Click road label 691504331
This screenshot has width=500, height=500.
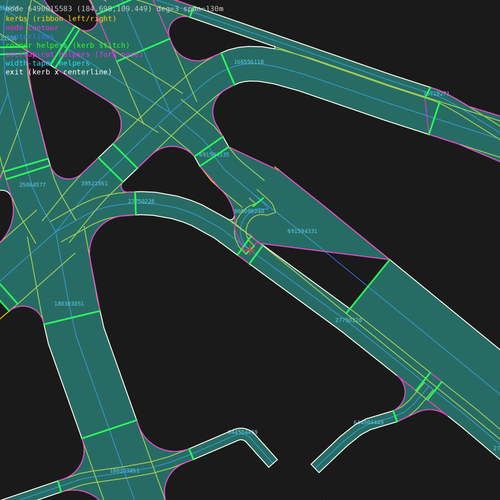click(302, 231)
